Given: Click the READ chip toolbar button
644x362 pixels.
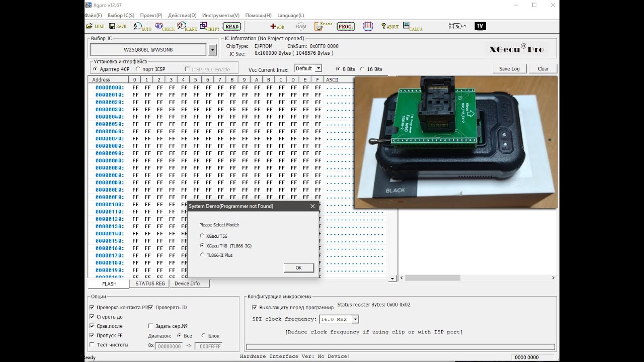Looking at the screenshot, I should (232, 27).
